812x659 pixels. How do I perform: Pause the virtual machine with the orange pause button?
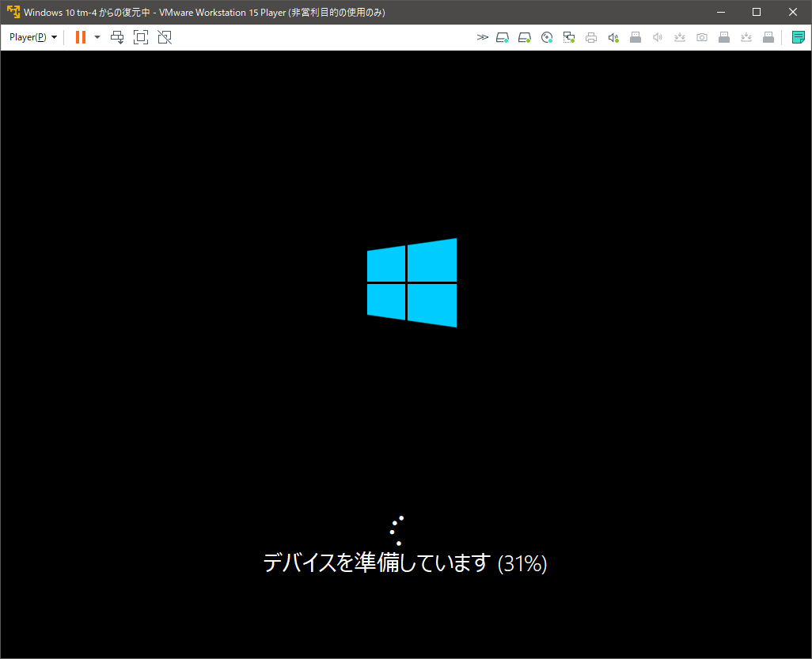click(80, 37)
